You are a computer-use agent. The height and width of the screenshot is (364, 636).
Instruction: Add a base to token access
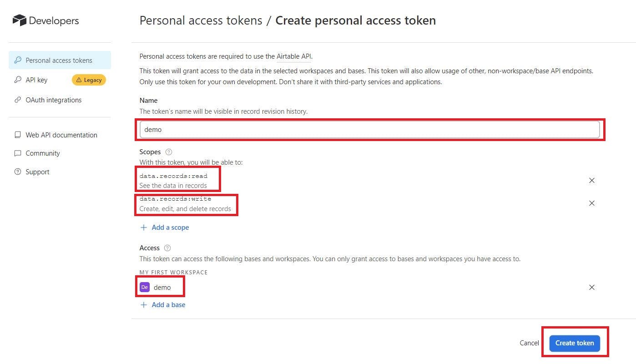pos(163,304)
